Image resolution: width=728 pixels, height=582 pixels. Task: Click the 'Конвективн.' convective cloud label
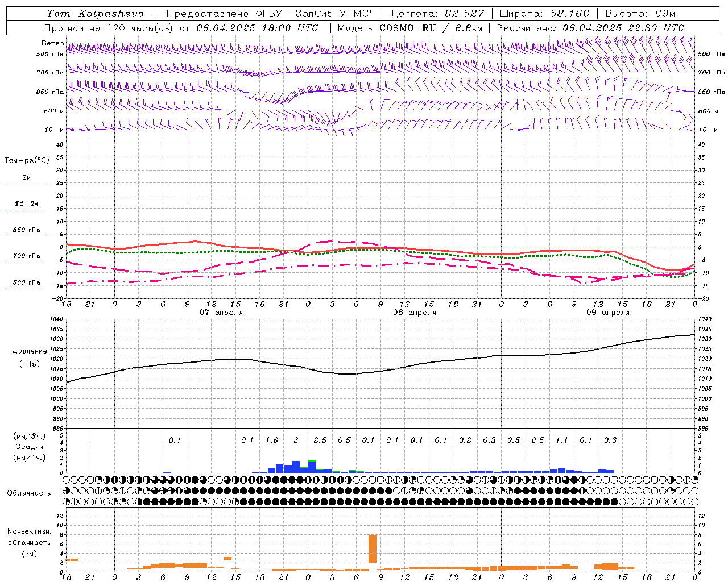coord(30,531)
